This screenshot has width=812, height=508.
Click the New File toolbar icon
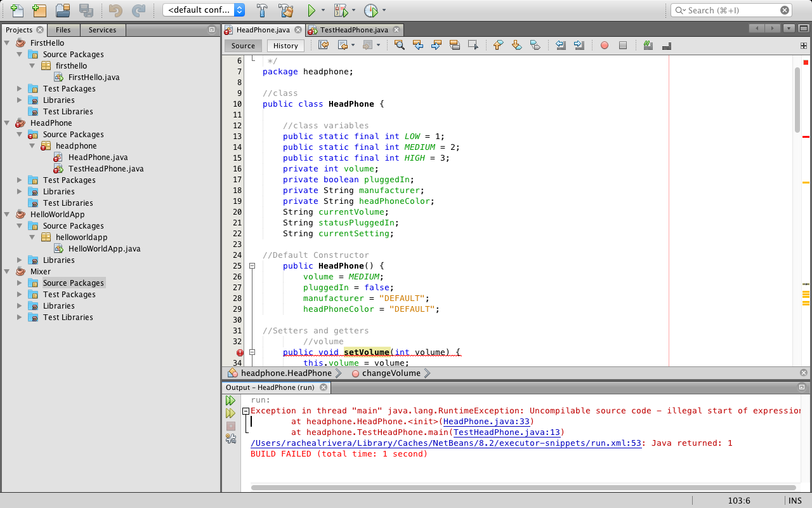click(17, 10)
